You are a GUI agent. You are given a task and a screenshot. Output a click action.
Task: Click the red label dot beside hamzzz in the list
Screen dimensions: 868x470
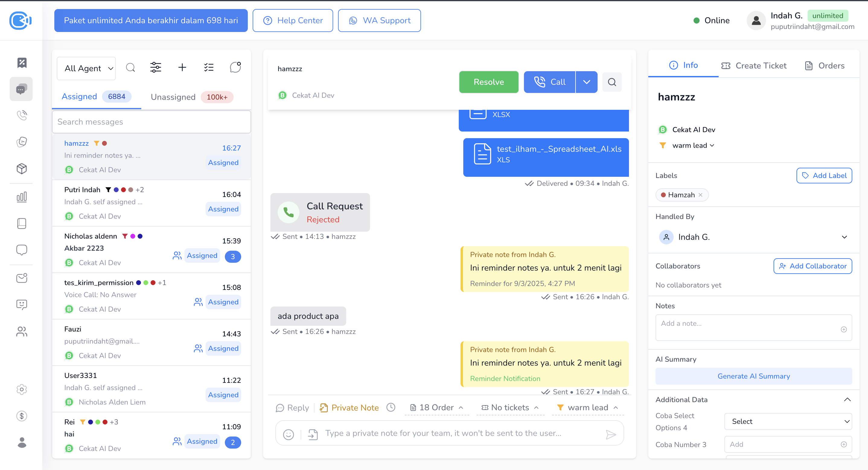104,143
